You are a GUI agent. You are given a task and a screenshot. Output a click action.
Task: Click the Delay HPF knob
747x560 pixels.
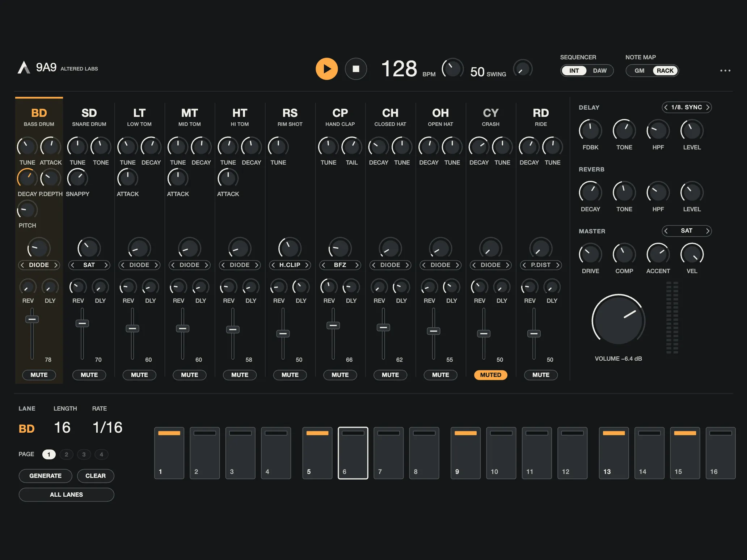click(x=658, y=130)
